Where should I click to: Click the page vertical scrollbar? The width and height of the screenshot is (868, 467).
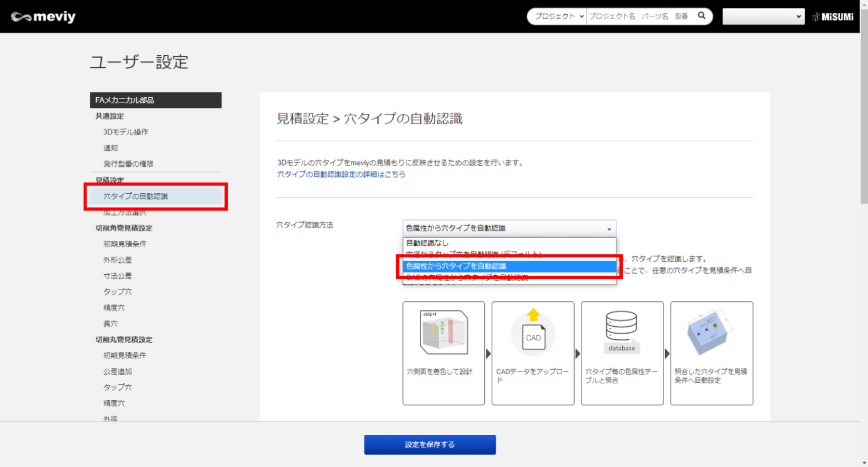tap(863, 113)
